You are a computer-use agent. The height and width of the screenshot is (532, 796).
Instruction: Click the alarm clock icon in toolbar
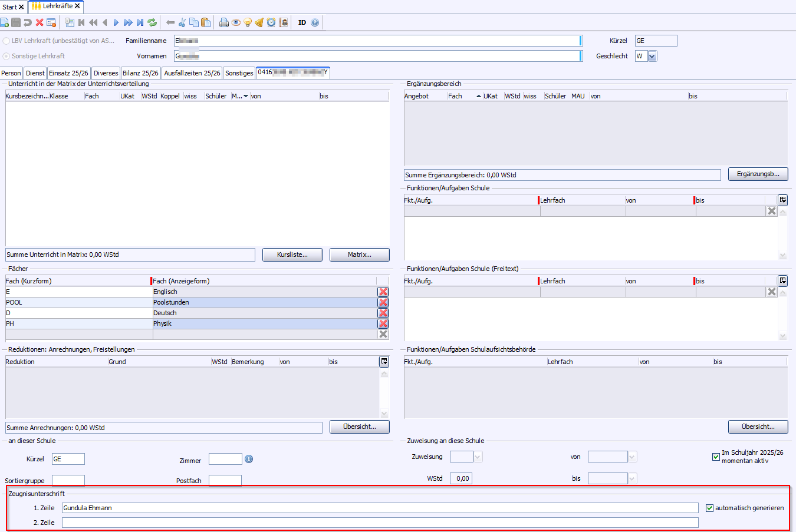[271, 22]
